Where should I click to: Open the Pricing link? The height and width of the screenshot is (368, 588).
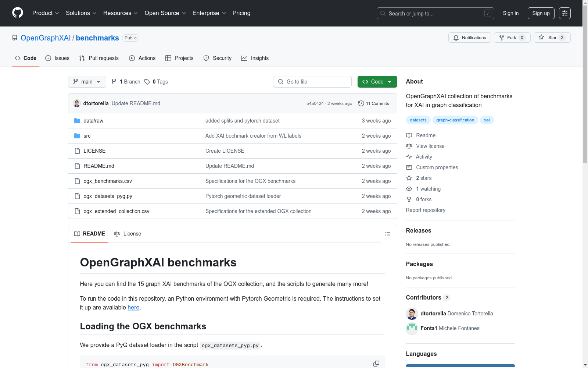(x=241, y=13)
